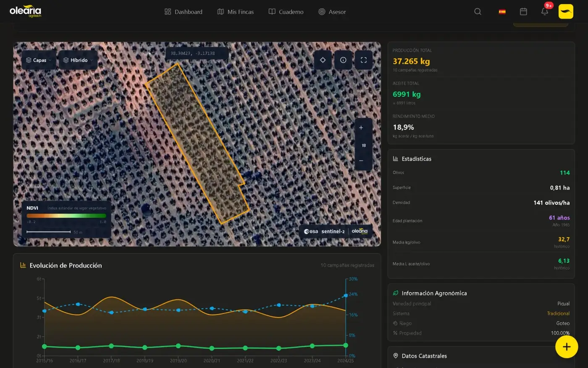Viewport: 588px width, 368px height.
Task: Show map info via info icon
Action: tap(343, 60)
